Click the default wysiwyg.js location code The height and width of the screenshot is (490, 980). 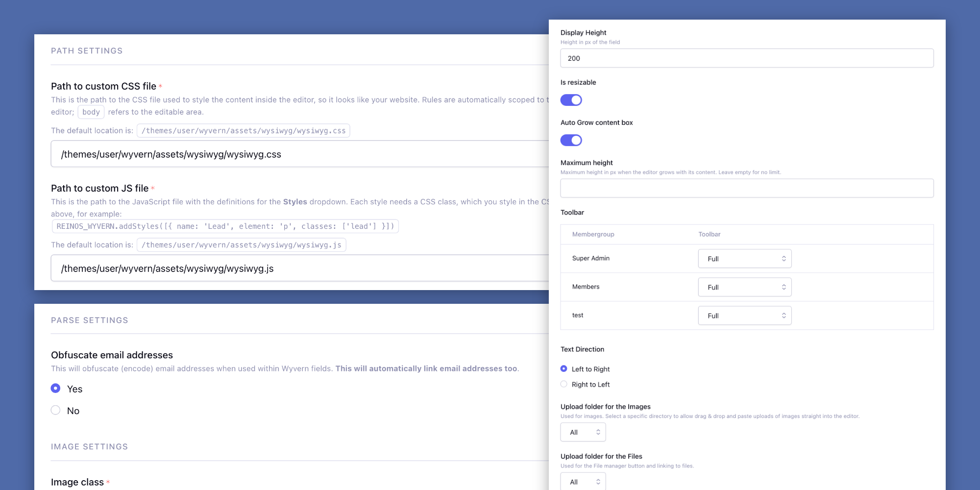tap(242, 245)
